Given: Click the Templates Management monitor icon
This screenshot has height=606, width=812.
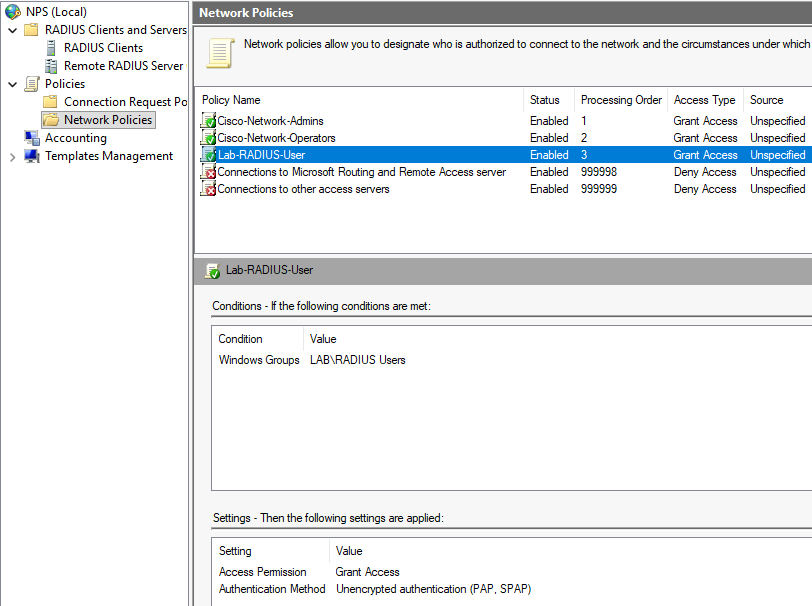Looking at the screenshot, I should pos(32,156).
